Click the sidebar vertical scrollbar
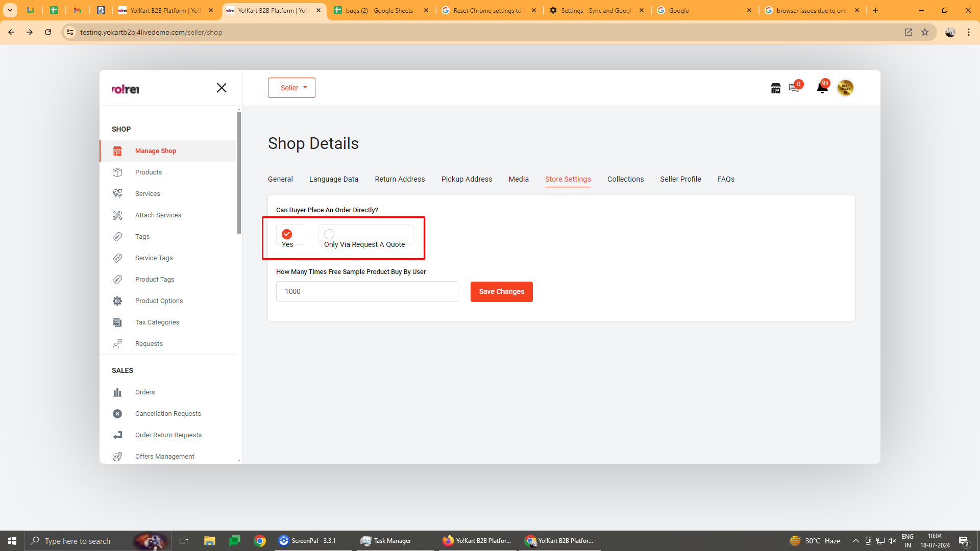 coord(239,173)
